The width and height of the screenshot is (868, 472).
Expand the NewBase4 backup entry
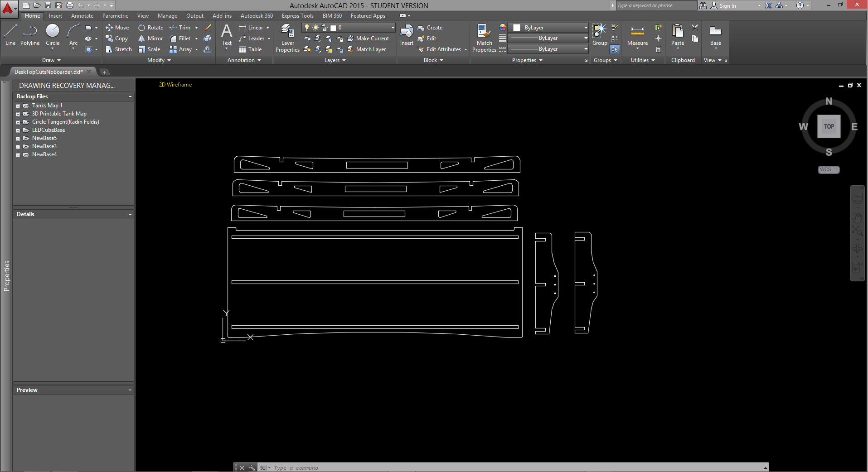tap(18, 155)
